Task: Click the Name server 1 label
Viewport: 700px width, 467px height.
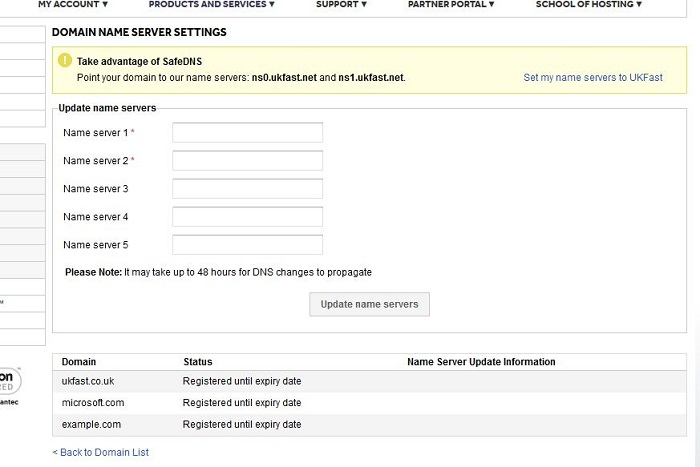Action: pyautogui.click(x=96, y=133)
